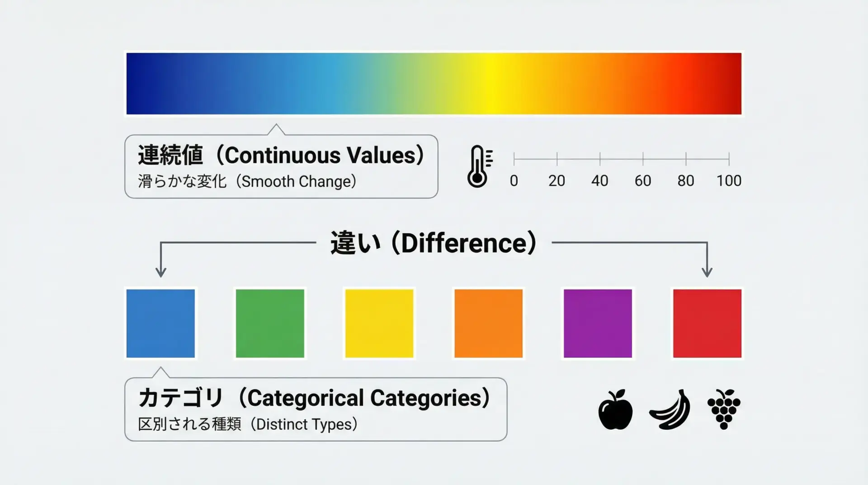Click the banana icon
The image size is (868, 485).
click(670, 409)
